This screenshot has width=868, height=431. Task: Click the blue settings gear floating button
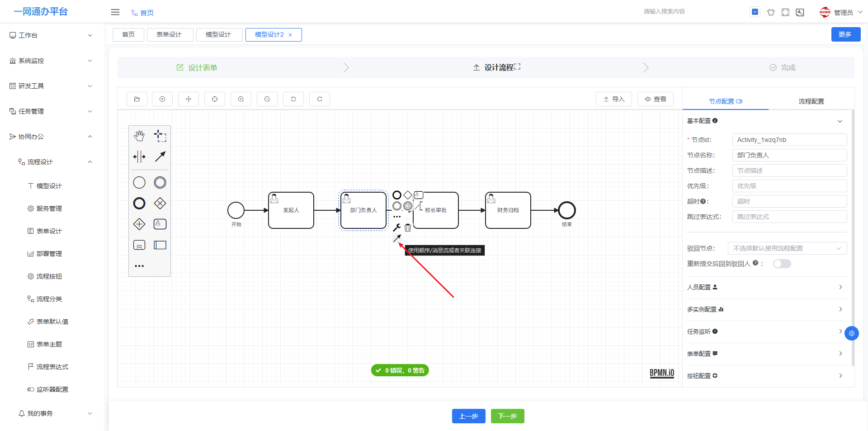pos(852,333)
